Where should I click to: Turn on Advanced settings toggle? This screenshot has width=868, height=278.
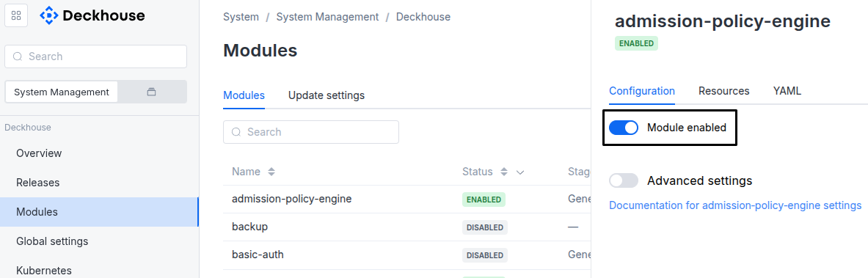coord(624,180)
